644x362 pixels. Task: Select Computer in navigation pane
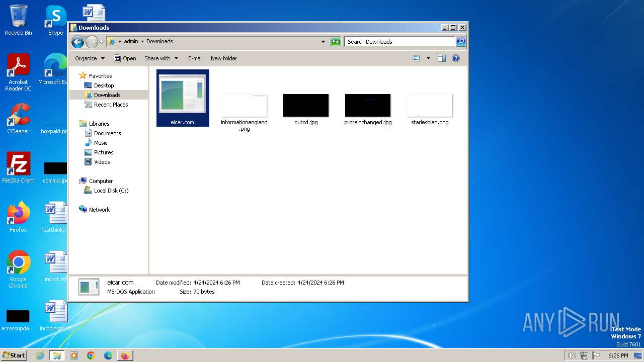[101, 181]
